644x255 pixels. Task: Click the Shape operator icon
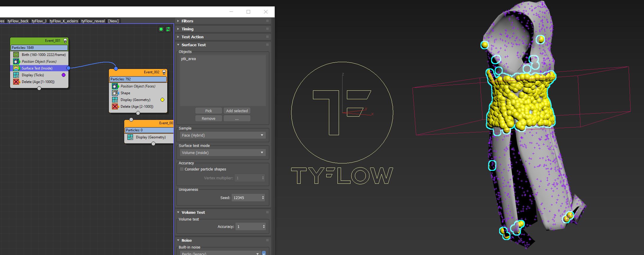coord(115,93)
